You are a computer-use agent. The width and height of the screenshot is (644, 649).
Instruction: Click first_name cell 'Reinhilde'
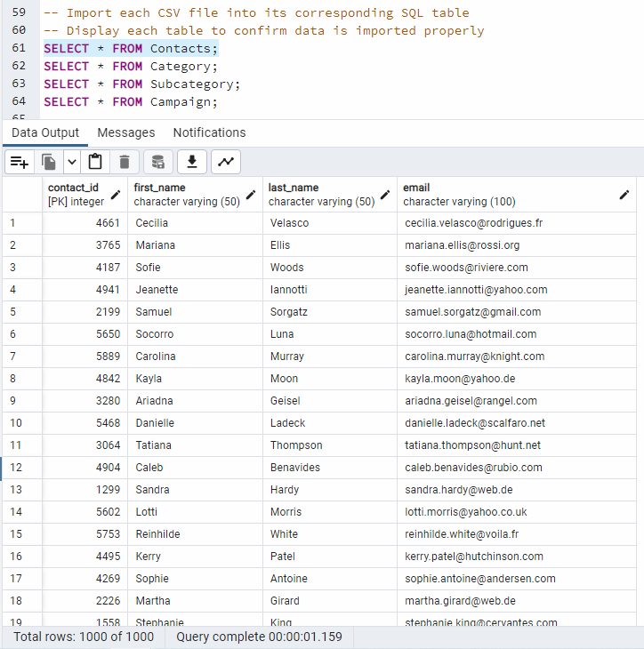tap(195, 534)
